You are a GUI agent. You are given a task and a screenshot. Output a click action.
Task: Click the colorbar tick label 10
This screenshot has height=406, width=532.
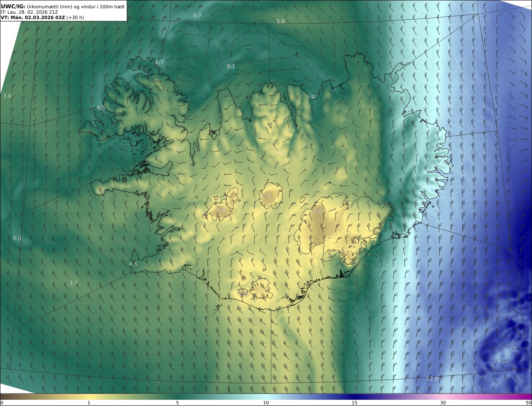[266, 403]
